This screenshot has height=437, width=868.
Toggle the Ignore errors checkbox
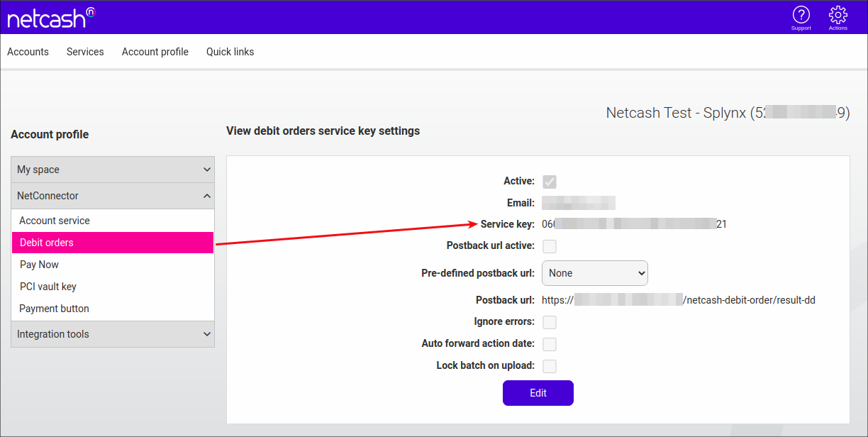(550, 321)
